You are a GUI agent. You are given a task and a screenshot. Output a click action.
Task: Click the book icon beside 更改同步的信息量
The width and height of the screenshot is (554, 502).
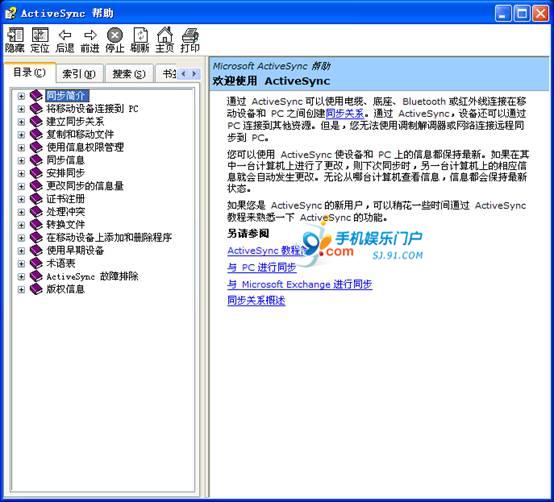point(36,186)
